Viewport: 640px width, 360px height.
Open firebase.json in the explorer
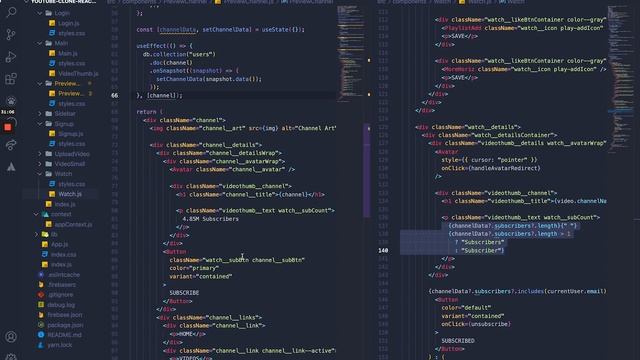[x=65, y=315]
